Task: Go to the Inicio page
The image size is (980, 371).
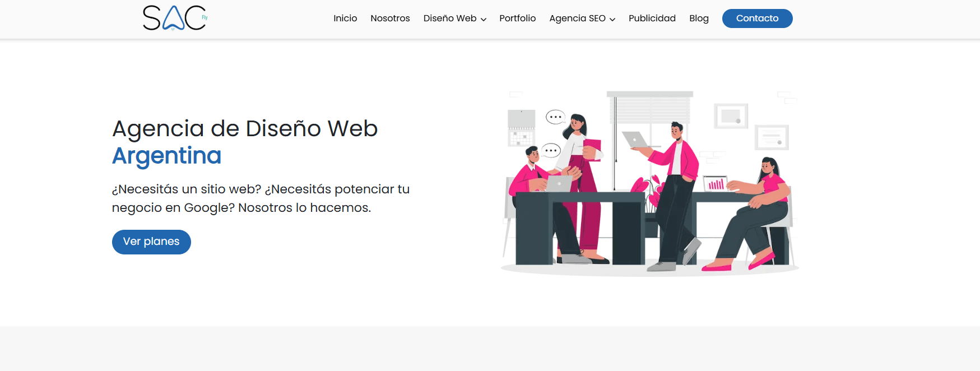Action: click(x=345, y=18)
